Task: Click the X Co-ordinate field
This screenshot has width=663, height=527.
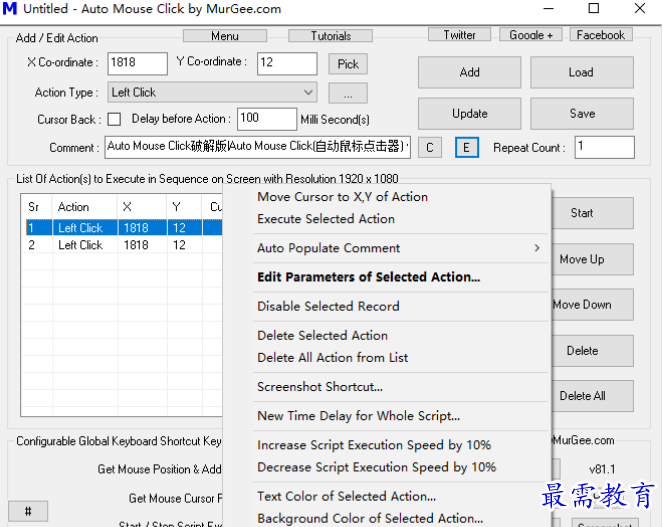Action: click(x=137, y=63)
